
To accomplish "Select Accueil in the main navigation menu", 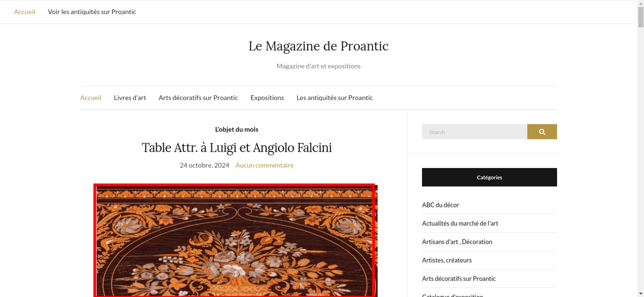I will [x=90, y=98].
